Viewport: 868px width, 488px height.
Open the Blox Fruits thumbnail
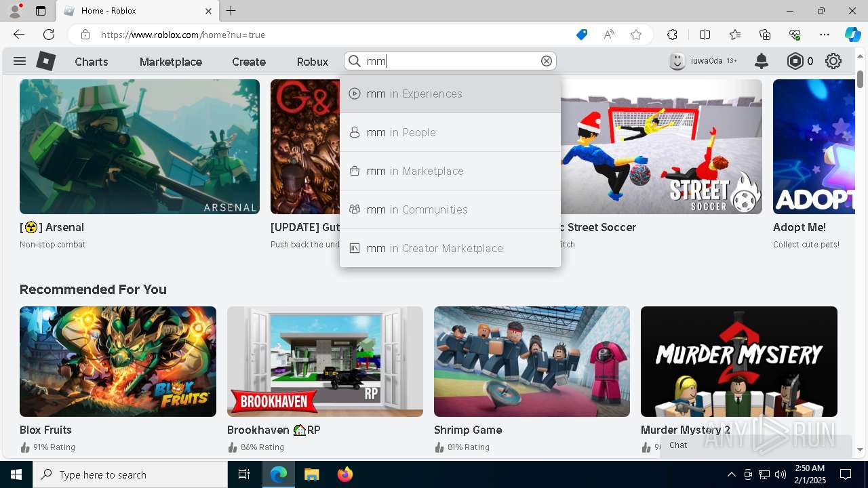(x=118, y=361)
